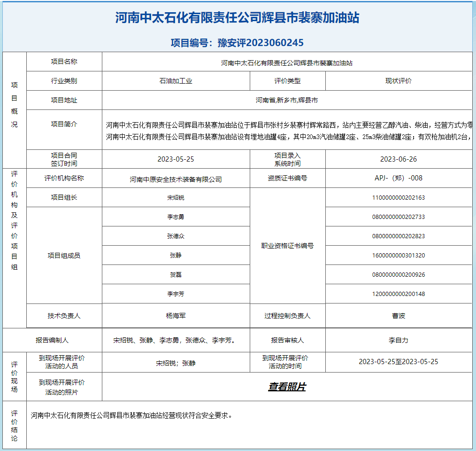Image resolution: width=476 pixels, height=451 pixels.
Task: Click team member 李宇芳
Action: click(176, 294)
